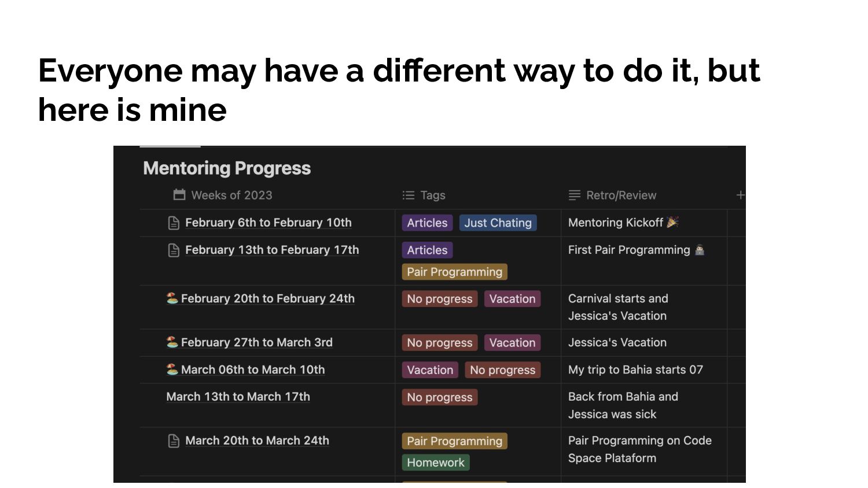Click page icon for February 6th row
This screenshot has height=488, width=868.
(174, 223)
